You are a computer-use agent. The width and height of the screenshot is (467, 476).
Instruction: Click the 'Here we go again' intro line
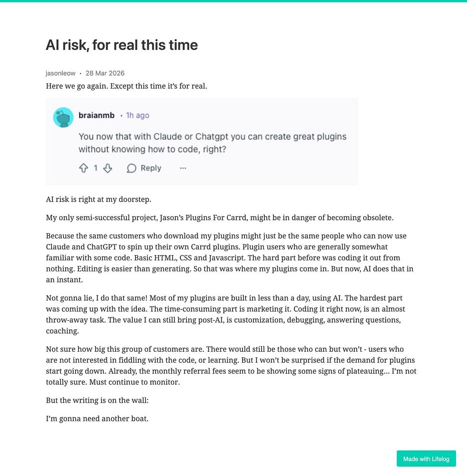tap(126, 86)
